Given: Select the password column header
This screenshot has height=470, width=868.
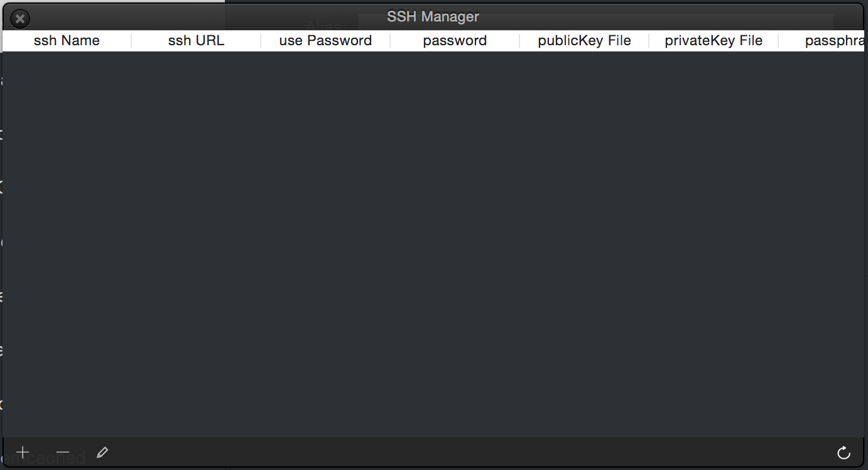Looking at the screenshot, I should click(x=455, y=41).
